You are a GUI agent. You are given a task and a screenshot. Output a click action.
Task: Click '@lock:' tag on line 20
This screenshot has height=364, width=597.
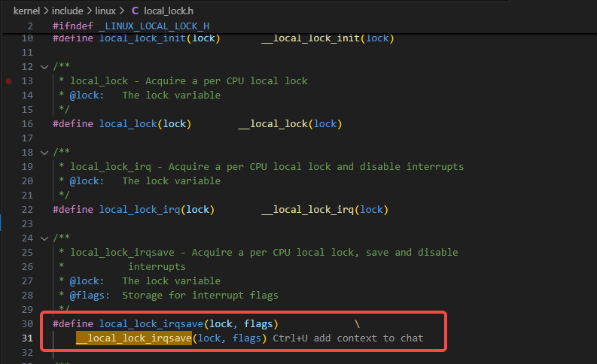pos(87,181)
